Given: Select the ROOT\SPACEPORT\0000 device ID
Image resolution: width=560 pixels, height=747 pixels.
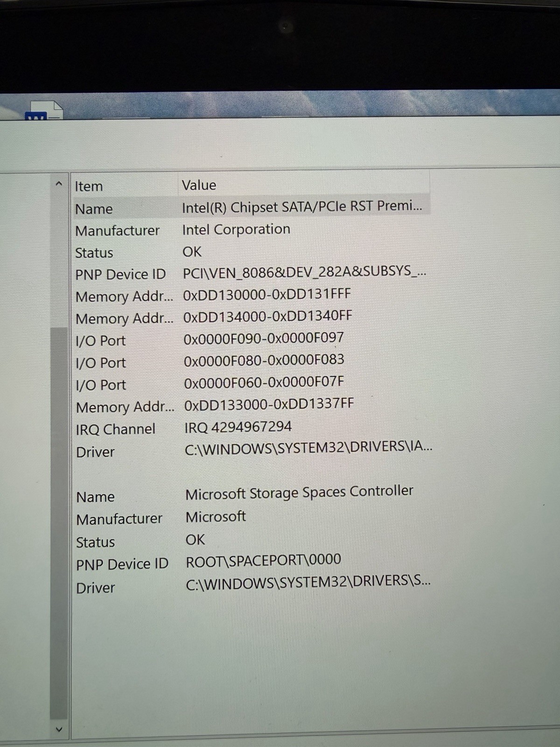Looking at the screenshot, I should click(264, 561).
